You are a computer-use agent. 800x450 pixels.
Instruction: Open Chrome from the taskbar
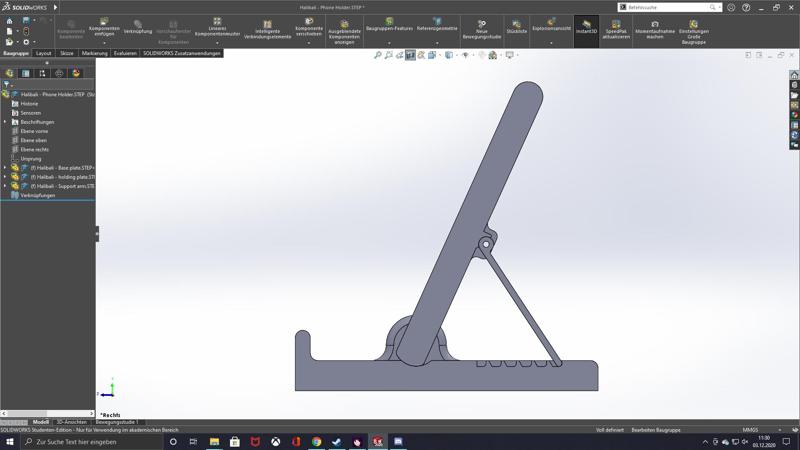(316, 442)
